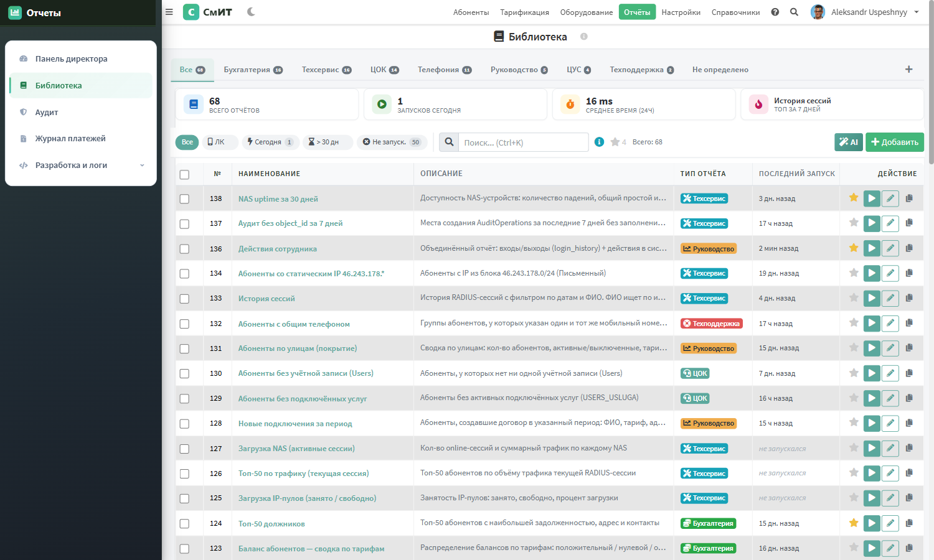Screen dimensions: 934x560
Task: Open Журнал платежей in sidebar
Action: tap(81, 138)
